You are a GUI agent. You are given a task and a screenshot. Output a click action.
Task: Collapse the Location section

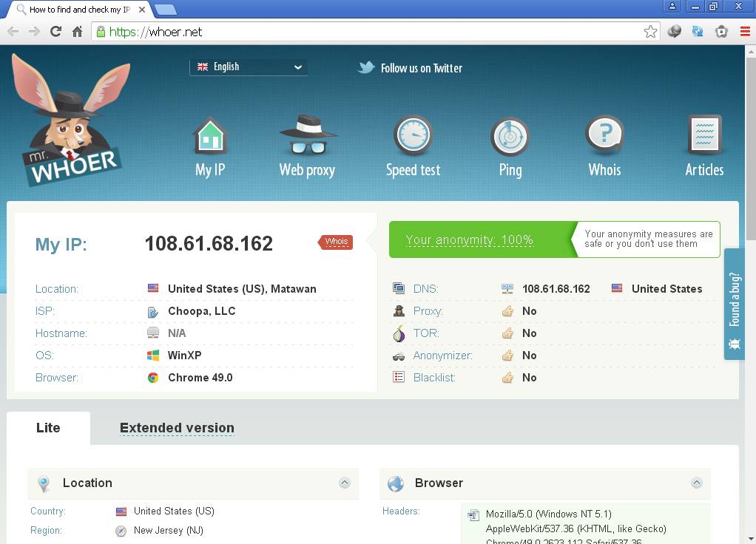344,483
